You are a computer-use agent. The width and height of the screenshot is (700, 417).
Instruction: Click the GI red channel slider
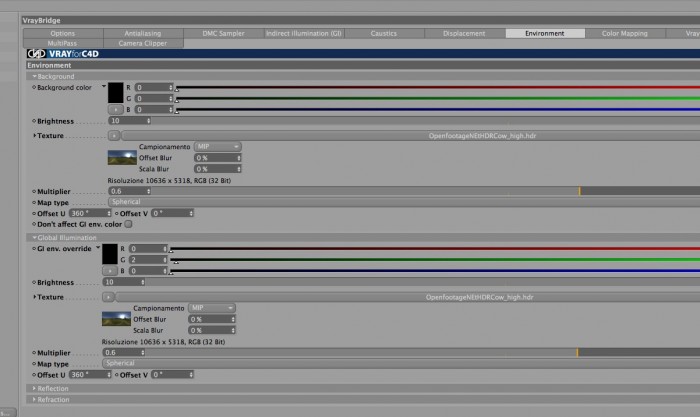434,249
